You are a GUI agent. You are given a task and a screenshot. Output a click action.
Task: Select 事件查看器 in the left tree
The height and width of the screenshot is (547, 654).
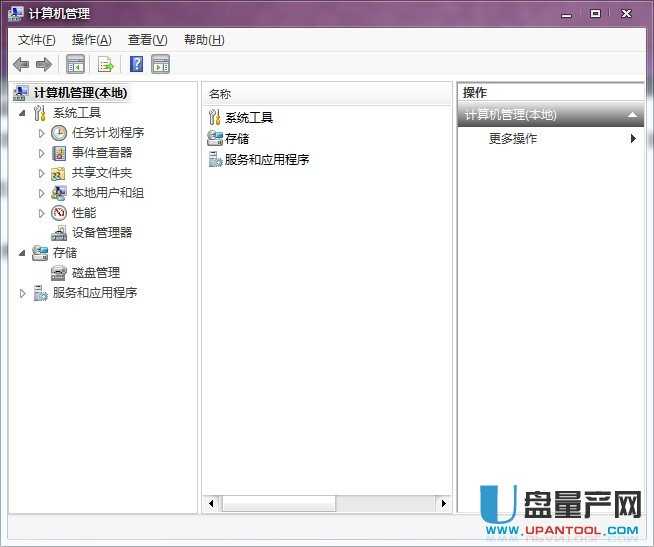click(x=101, y=152)
